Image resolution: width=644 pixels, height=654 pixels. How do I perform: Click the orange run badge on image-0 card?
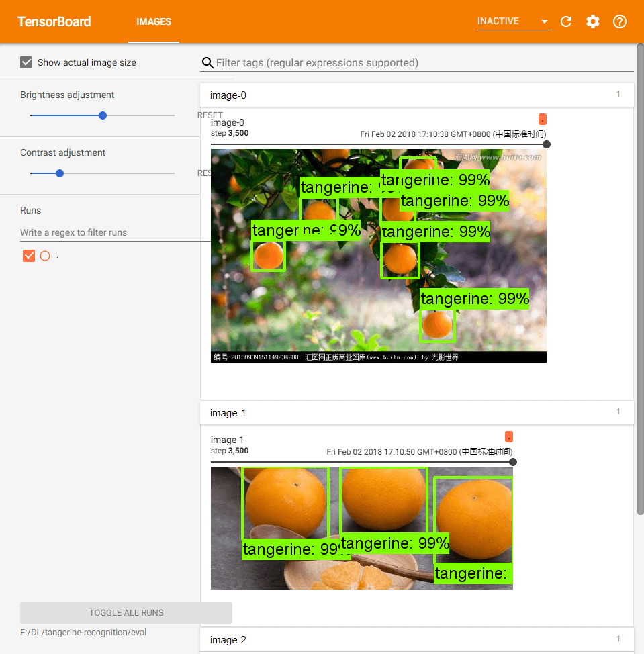pyautogui.click(x=543, y=119)
